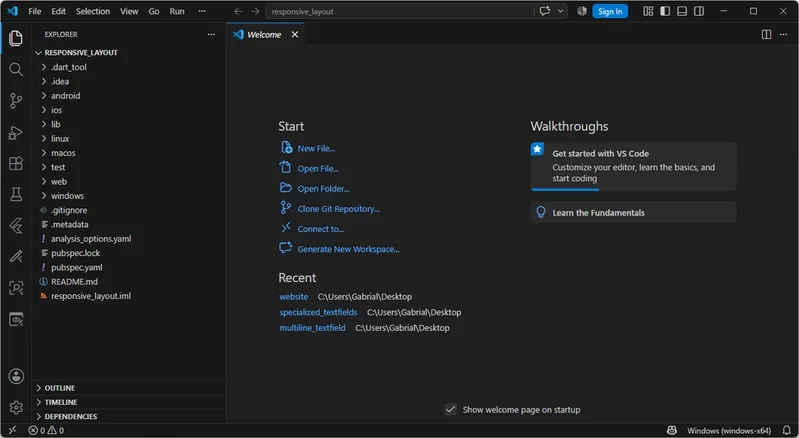
Task: Expand the DEPENDENCIES section
Action: click(128, 417)
